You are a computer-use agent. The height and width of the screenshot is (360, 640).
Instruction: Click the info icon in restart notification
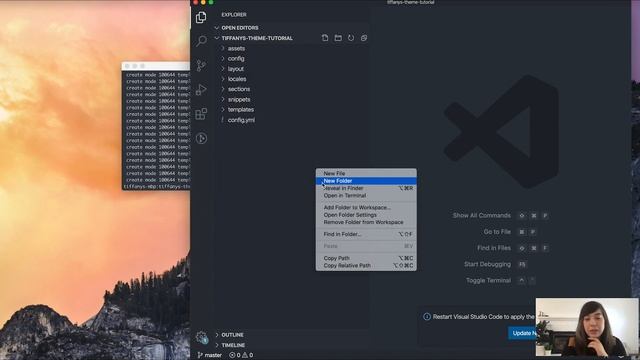pyautogui.click(x=427, y=317)
